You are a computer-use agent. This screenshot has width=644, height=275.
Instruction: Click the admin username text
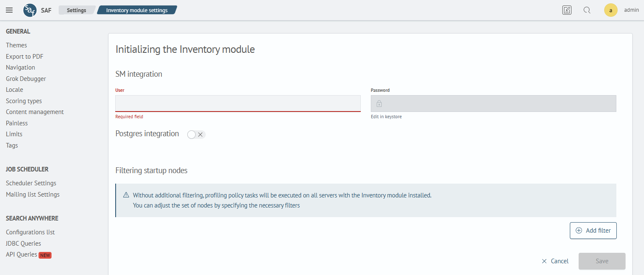point(631,10)
